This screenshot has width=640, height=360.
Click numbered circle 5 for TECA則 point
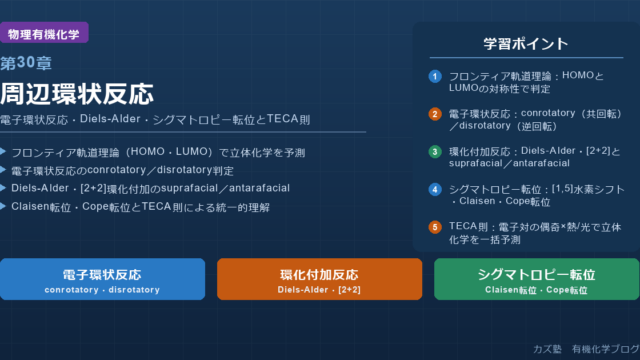(435, 227)
